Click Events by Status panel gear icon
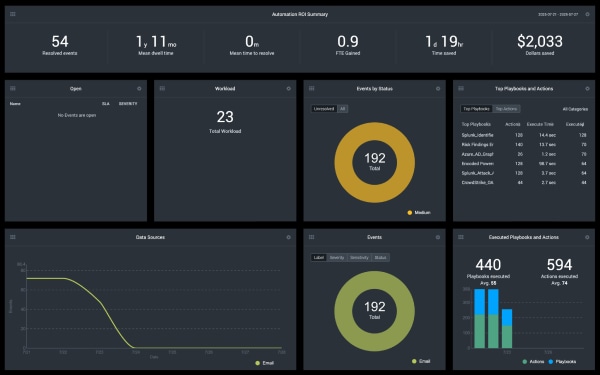This screenshot has width=600, height=375. point(438,88)
